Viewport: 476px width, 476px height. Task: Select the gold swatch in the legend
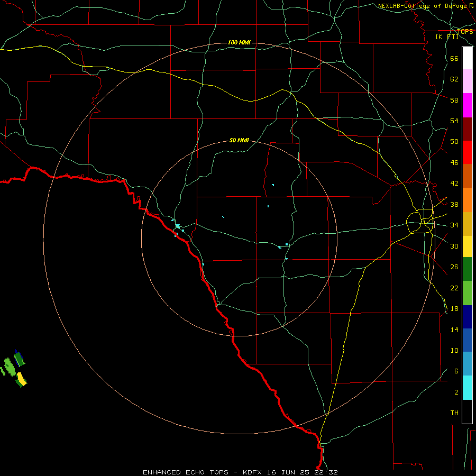[467, 224]
